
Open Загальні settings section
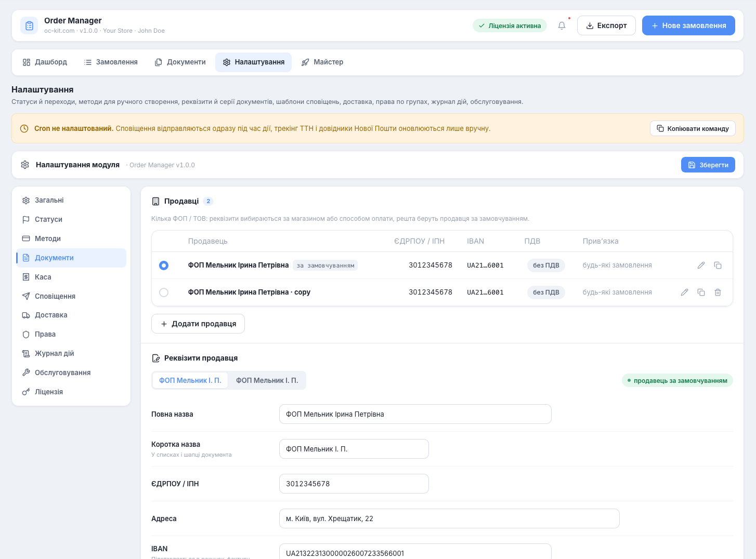coord(71,200)
